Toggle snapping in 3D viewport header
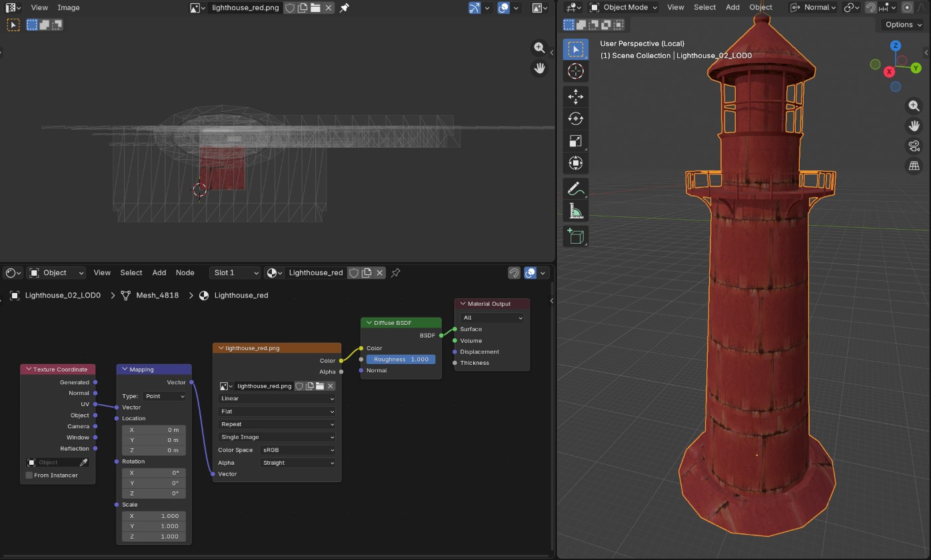The width and height of the screenshot is (931, 560). 870,7
